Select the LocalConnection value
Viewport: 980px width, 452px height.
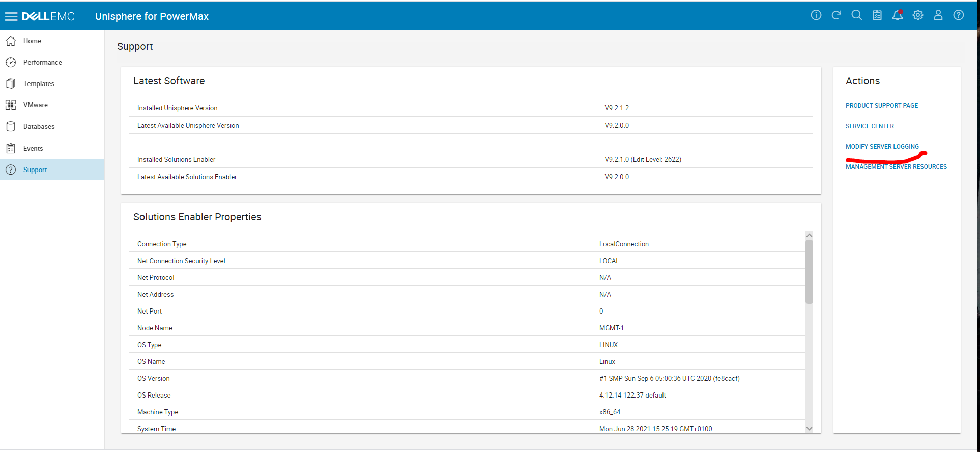click(x=624, y=244)
